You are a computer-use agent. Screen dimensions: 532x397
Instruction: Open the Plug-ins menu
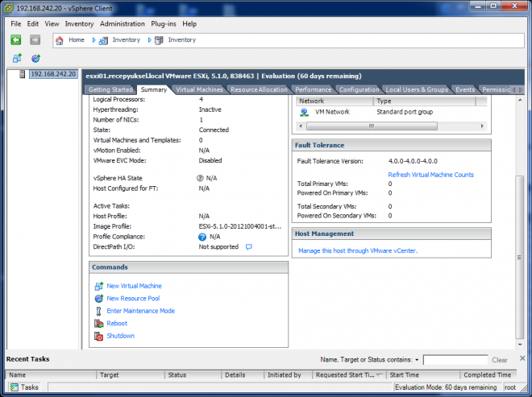click(165, 24)
